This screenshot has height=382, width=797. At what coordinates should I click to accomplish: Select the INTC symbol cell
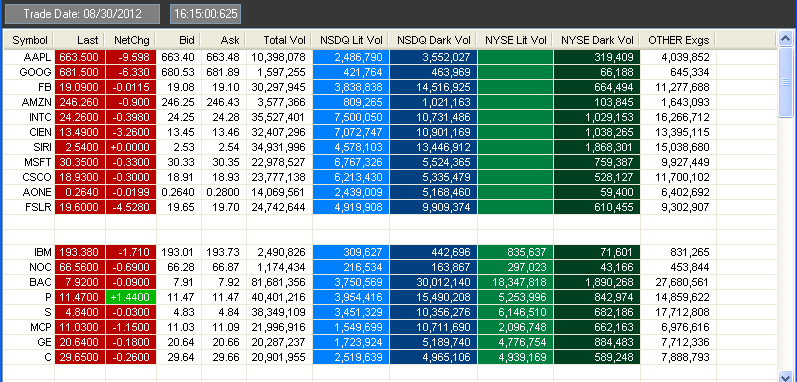pyautogui.click(x=29, y=117)
